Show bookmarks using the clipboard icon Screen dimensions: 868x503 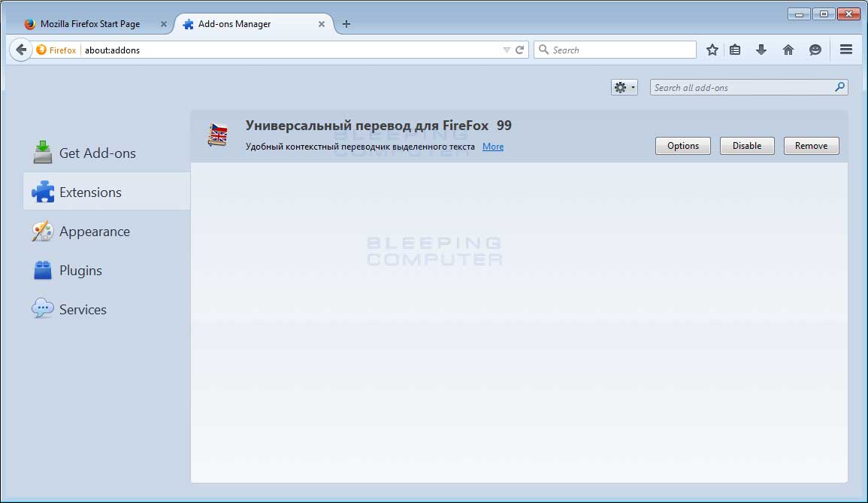coord(735,50)
